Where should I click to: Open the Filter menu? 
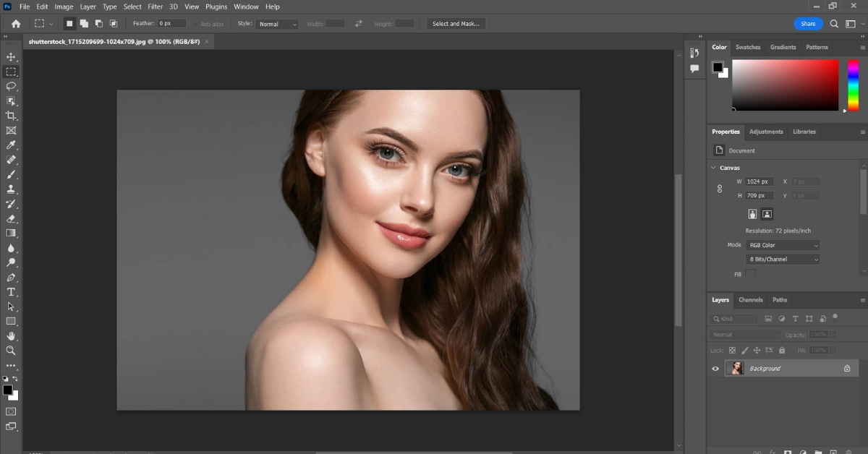pos(156,7)
